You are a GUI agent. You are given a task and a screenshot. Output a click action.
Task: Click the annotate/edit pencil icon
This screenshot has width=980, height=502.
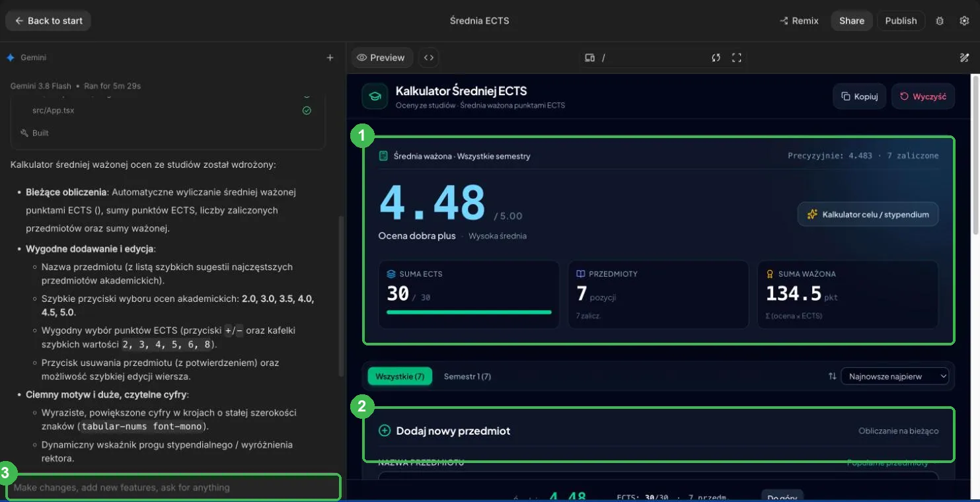coord(964,57)
